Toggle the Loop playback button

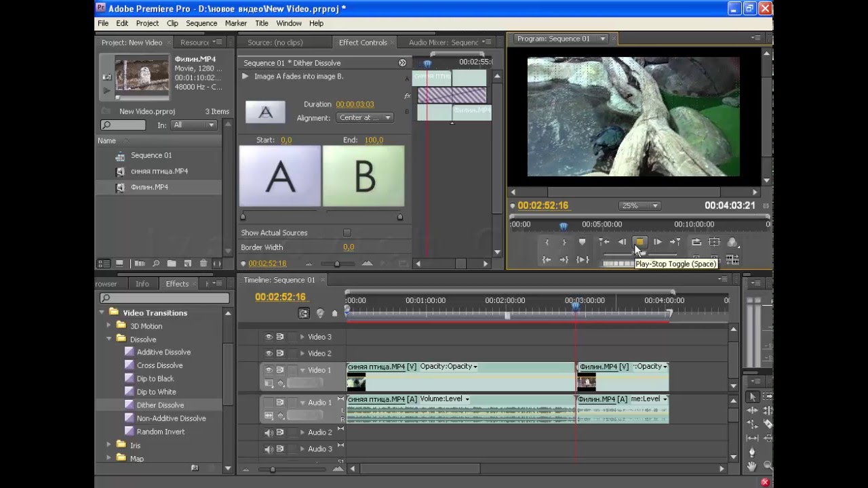(696, 242)
